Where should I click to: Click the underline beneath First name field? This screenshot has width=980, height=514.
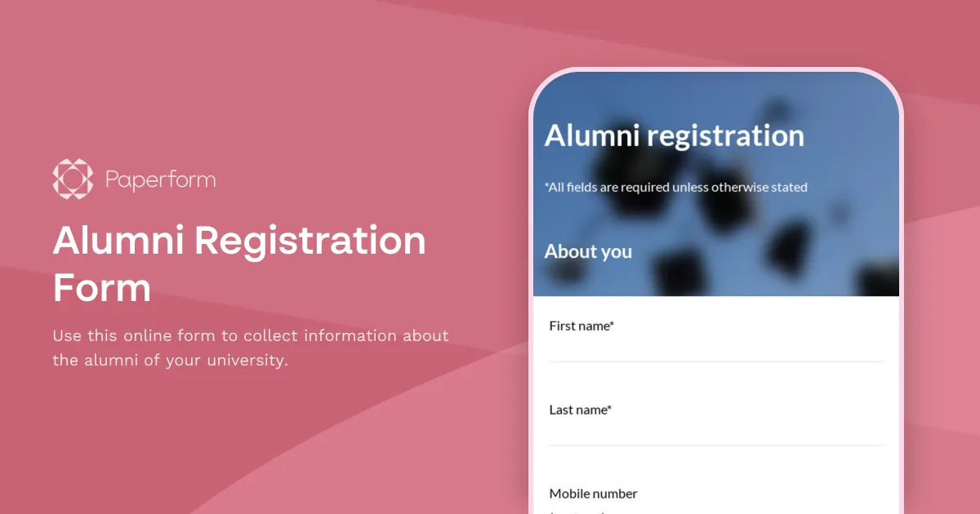[x=716, y=361]
